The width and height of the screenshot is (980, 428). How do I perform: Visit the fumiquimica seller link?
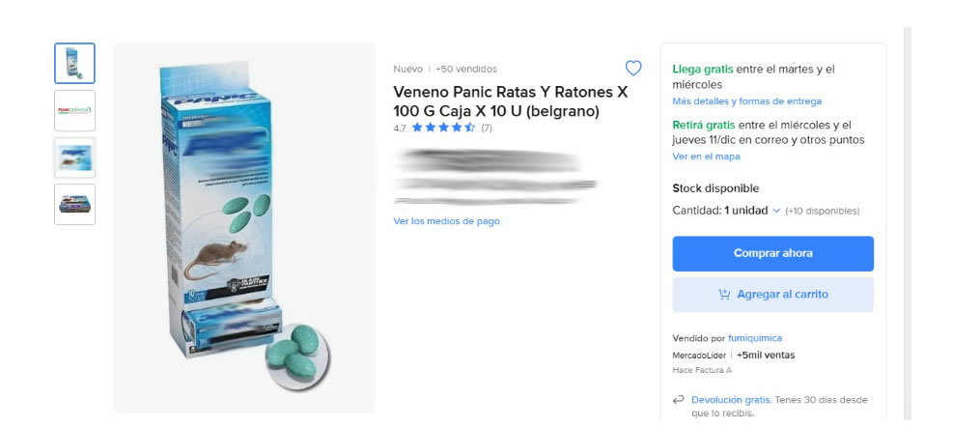click(755, 338)
